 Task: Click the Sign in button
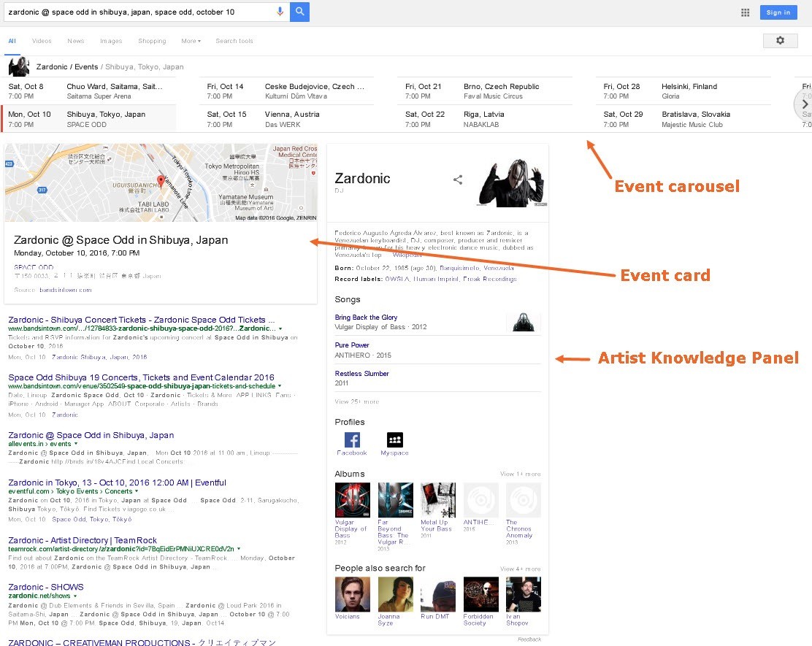[x=778, y=12]
